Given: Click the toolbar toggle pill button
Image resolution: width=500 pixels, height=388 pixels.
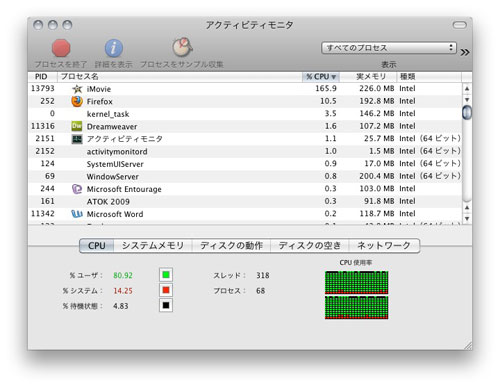Looking at the screenshot, I should [x=459, y=25].
